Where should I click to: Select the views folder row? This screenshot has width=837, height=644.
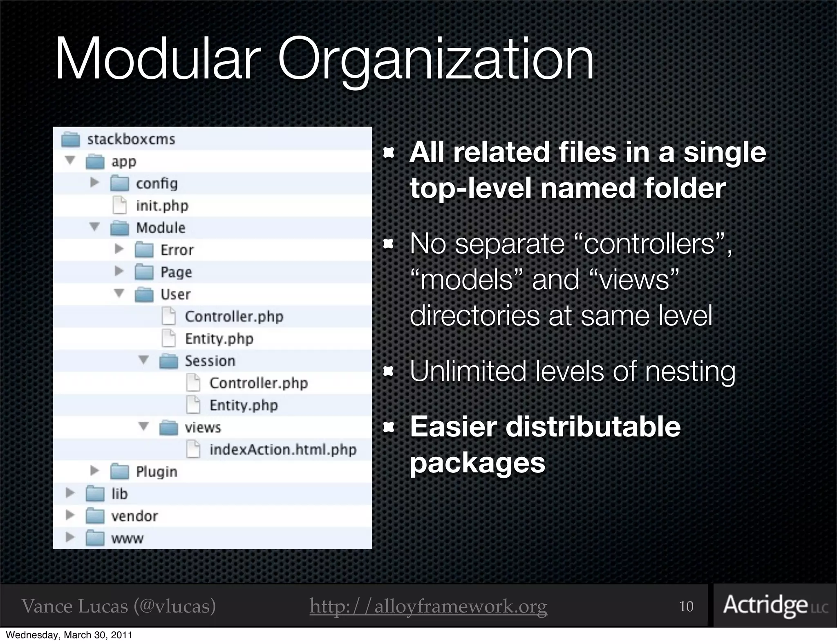[202, 427]
